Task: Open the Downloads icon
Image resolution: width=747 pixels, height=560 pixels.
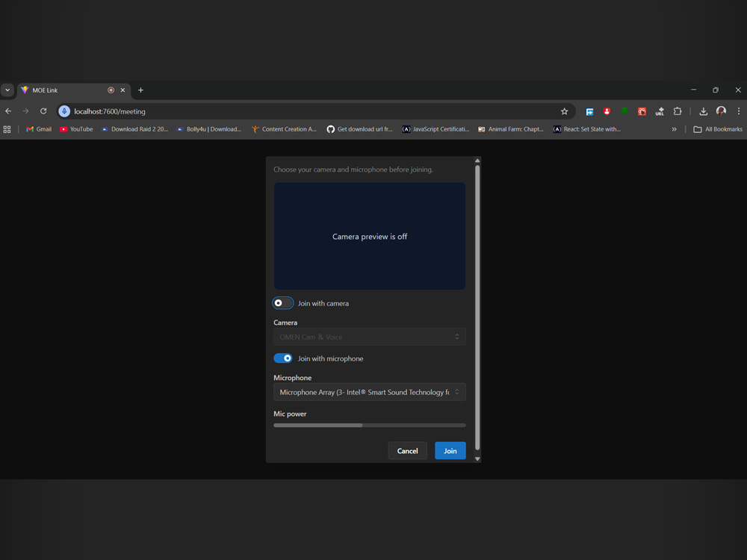Action: (x=703, y=111)
